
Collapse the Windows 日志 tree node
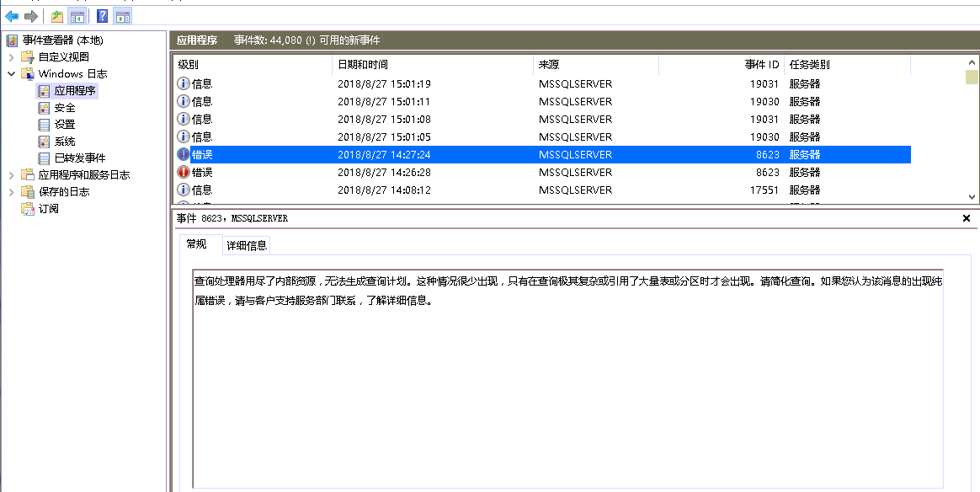11,74
